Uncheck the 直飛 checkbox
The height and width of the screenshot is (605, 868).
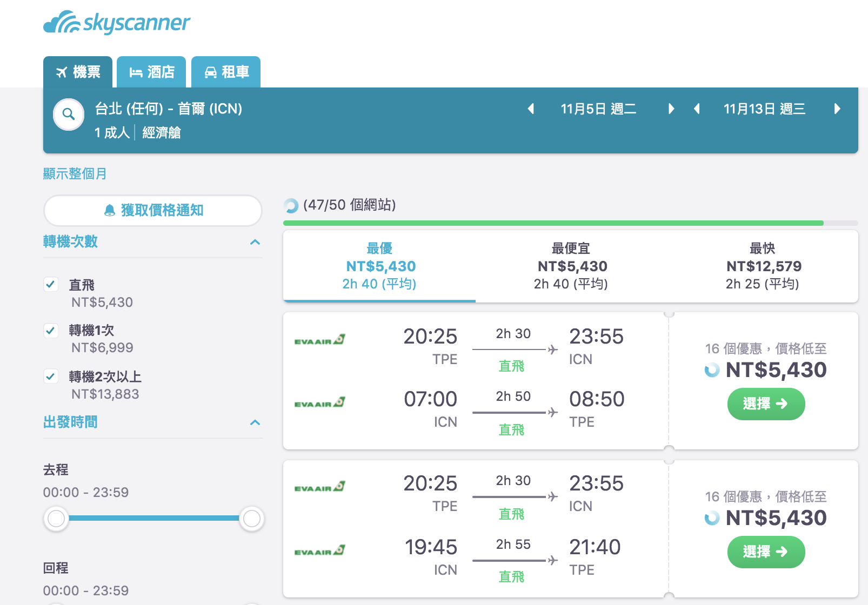coord(51,284)
